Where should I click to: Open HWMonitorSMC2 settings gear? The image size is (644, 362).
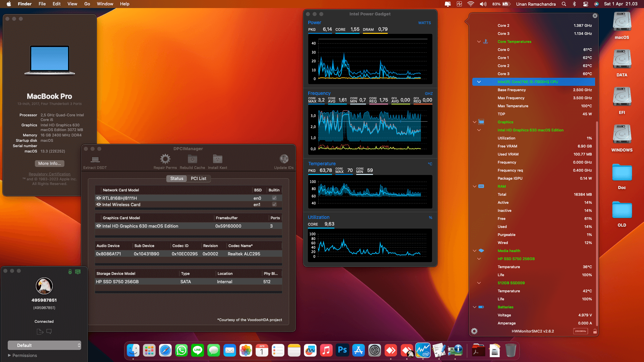coord(474,331)
